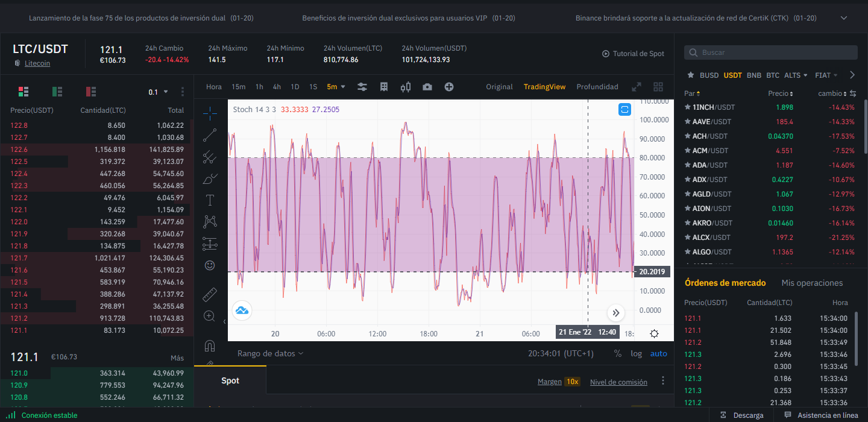Open the 0.1 order book grouping dropdown
The height and width of the screenshot is (422, 868).
pos(158,92)
